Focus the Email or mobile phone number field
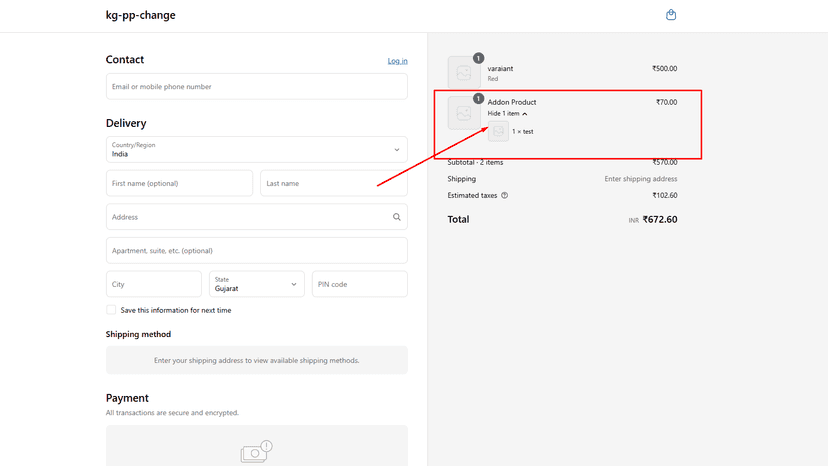The width and height of the screenshot is (828, 466). (257, 87)
